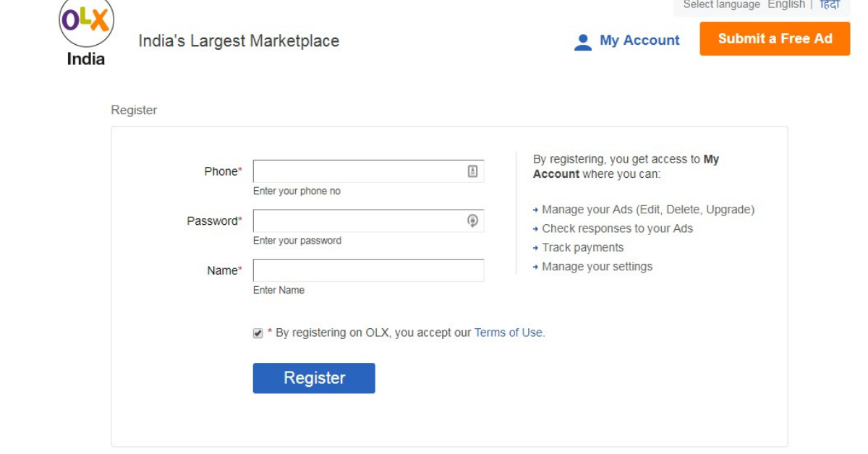Click the 'Name*' field label
The width and height of the screenshot is (868, 454).
(224, 270)
